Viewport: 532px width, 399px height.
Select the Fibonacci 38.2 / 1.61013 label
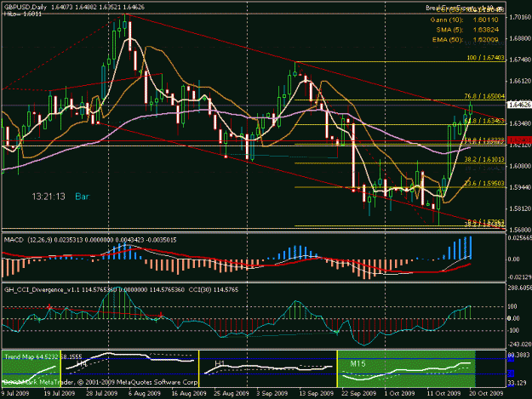[x=484, y=159]
